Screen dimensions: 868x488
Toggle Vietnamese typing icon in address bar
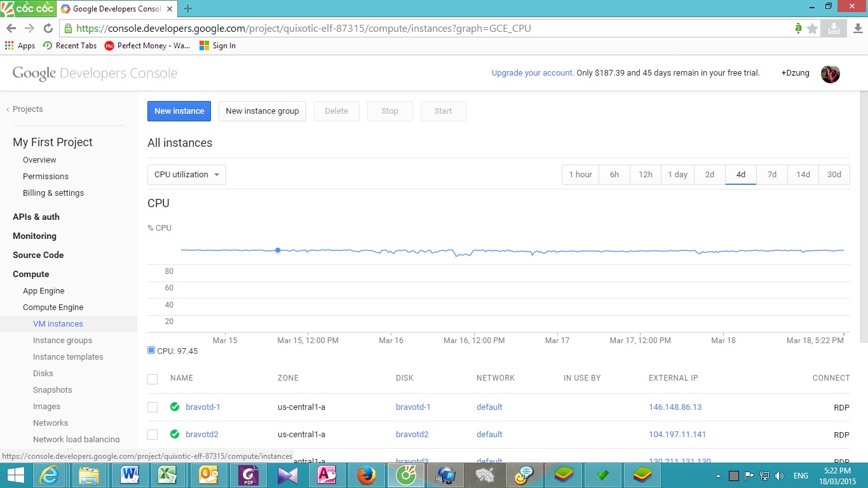[x=799, y=29]
